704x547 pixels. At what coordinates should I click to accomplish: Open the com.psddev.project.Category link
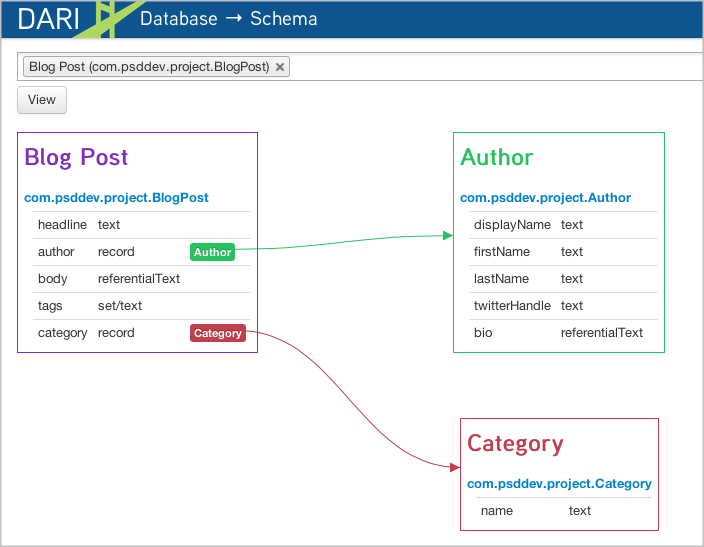pos(559,484)
